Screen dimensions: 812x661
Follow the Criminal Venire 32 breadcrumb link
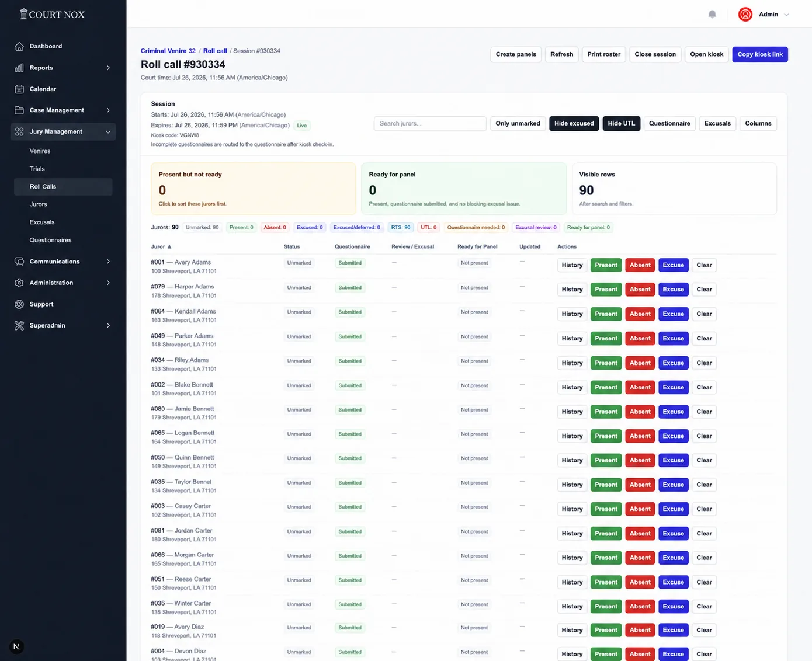point(168,51)
